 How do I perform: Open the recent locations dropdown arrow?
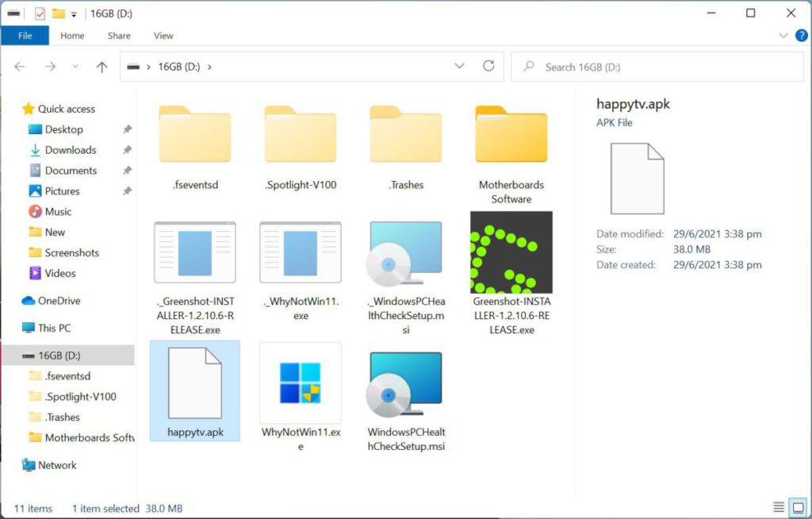click(75, 67)
